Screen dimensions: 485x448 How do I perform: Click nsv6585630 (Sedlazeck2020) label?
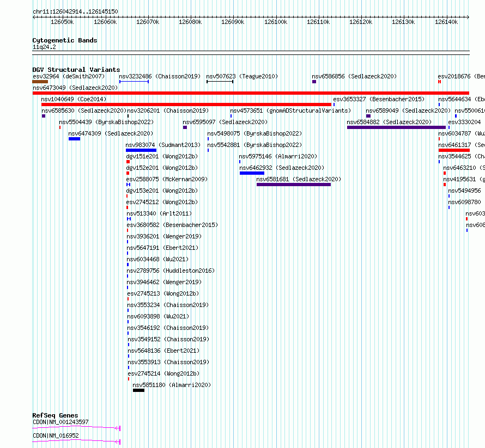pyautogui.click(x=84, y=111)
